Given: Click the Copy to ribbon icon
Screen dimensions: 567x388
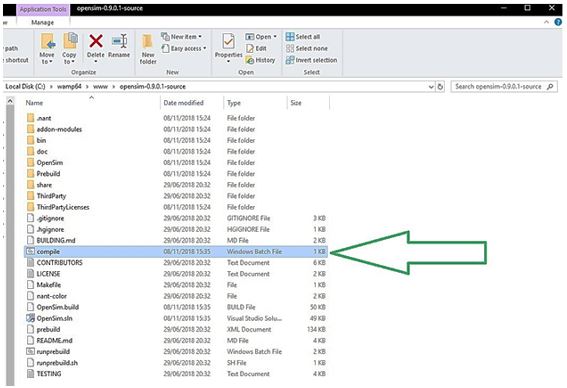Looking at the screenshot, I should coord(70,41).
